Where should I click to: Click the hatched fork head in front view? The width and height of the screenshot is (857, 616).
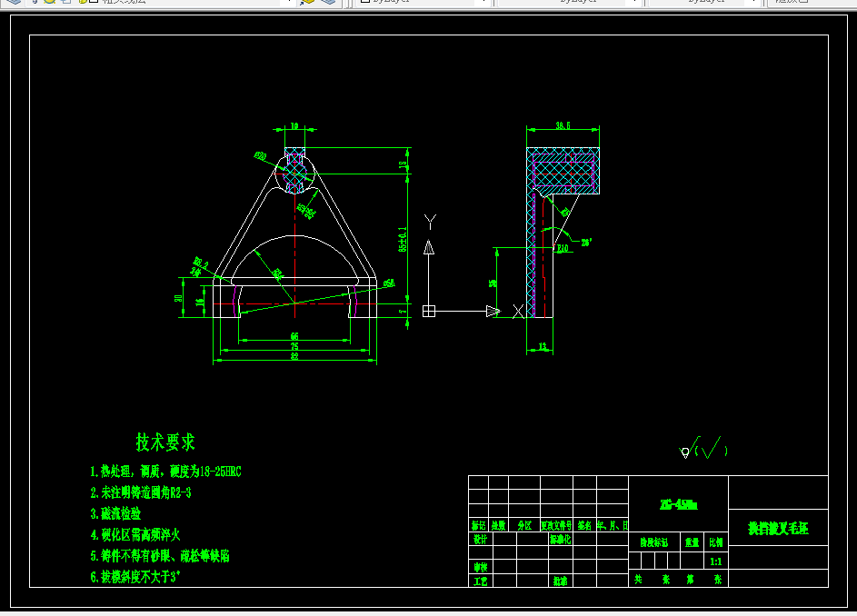pyautogui.click(x=294, y=170)
